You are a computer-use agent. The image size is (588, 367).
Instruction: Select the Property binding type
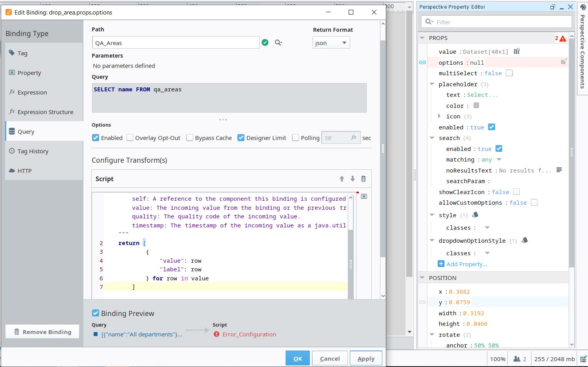click(44, 73)
